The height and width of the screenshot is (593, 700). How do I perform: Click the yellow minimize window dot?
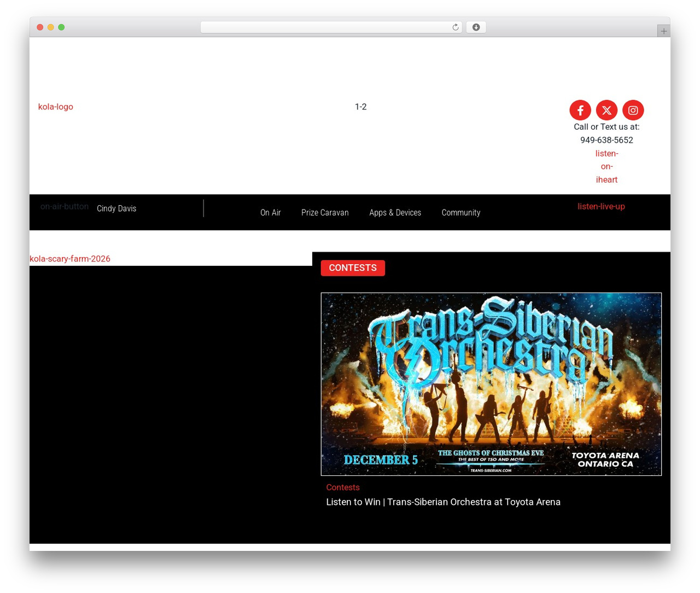(50, 27)
